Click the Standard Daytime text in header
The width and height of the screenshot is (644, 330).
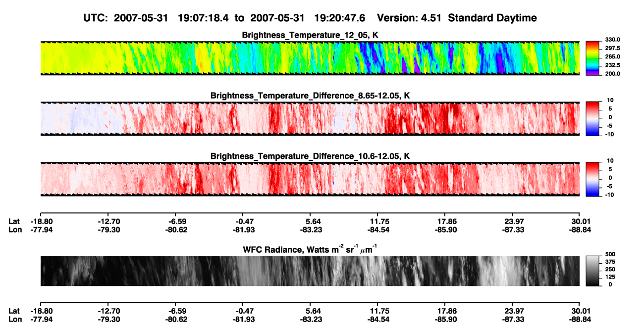point(492,18)
